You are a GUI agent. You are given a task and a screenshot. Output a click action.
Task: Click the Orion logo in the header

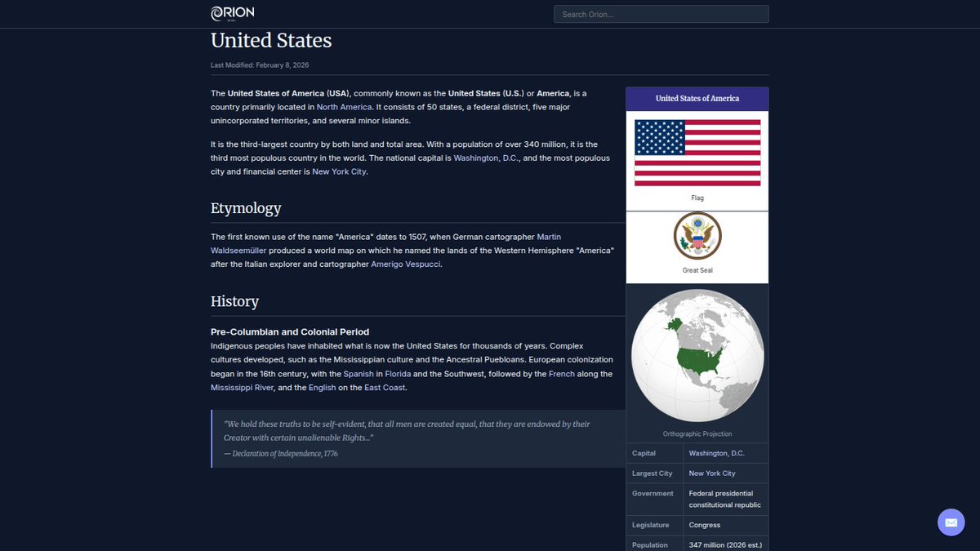point(233,13)
